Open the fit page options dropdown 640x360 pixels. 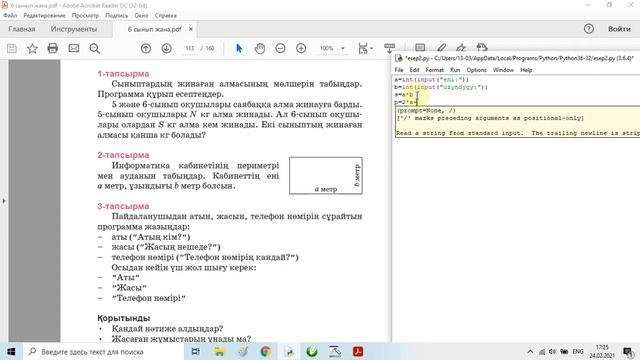point(365,49)
